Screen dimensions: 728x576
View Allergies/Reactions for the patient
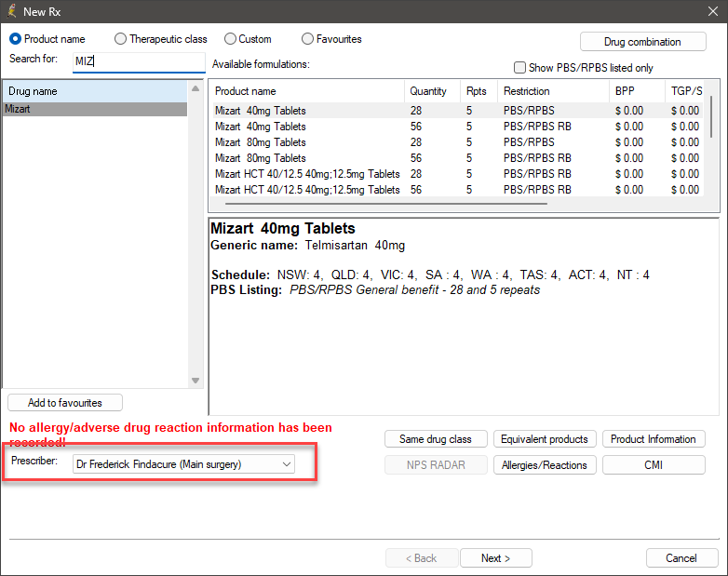[545, 465]
